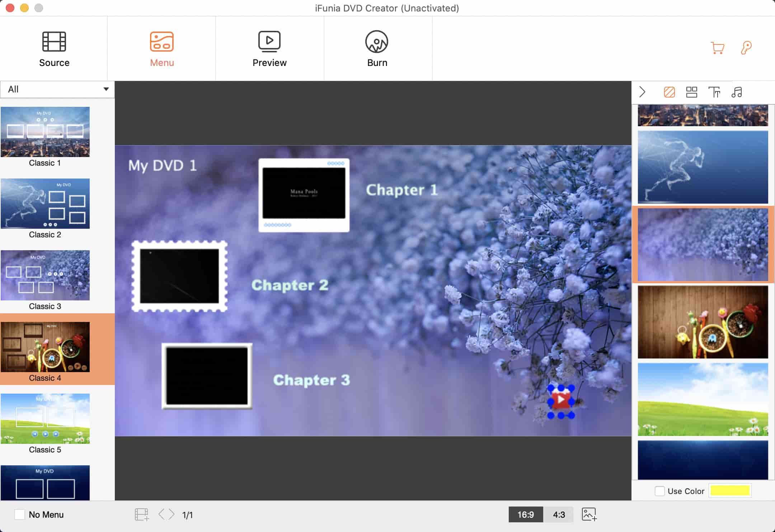Open the All template category dropdown
This screenshot has height=532, width=775.
coord(57,89)
